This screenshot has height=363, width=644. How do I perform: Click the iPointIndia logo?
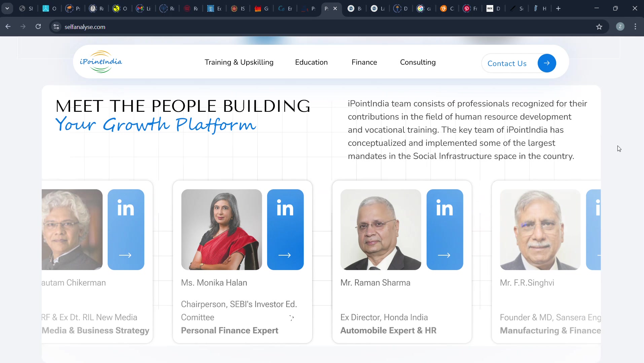coord(101,62)
